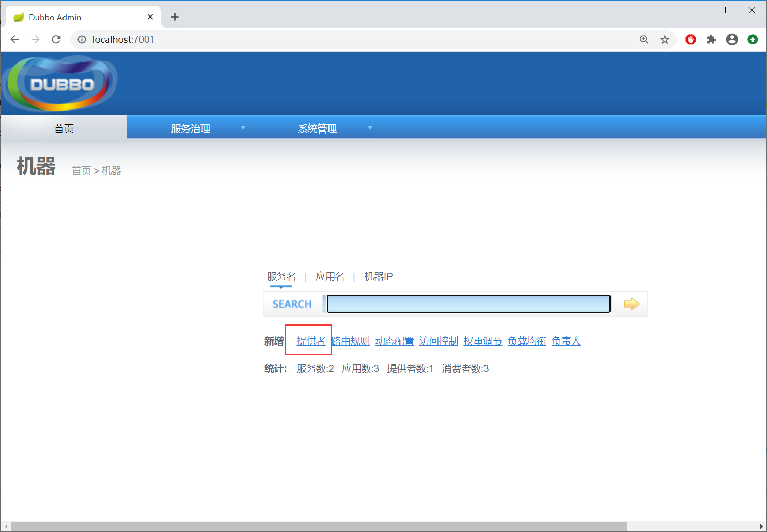The height and width of the screenshot is (532, 767).
Task: Click the 机器 page heading
Action: click(x=36, y=166)
